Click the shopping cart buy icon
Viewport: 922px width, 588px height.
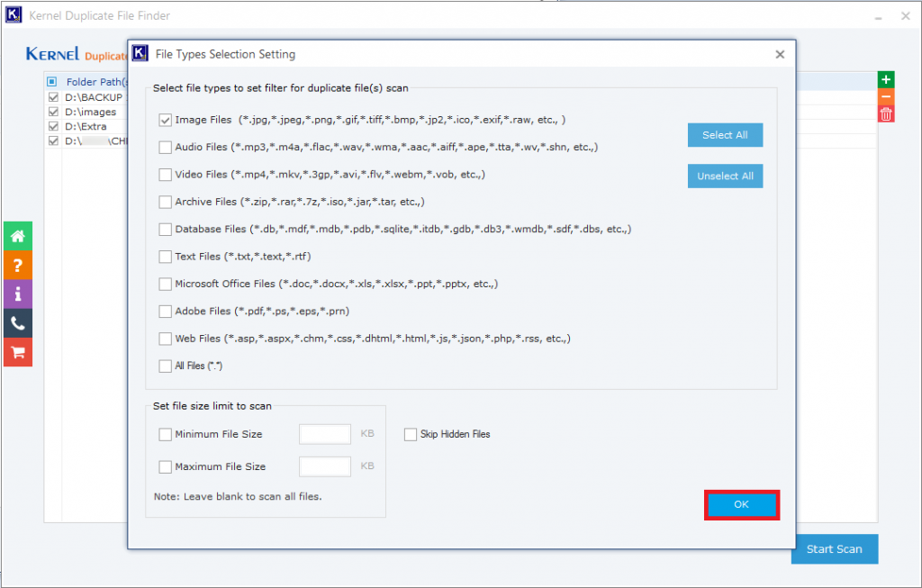click(18, 352)
